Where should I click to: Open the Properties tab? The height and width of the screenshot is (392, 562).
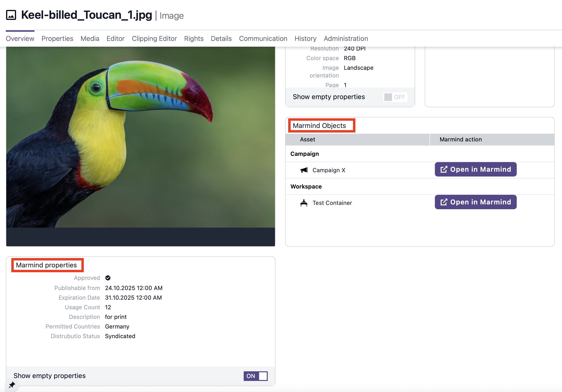click(57, 39)
